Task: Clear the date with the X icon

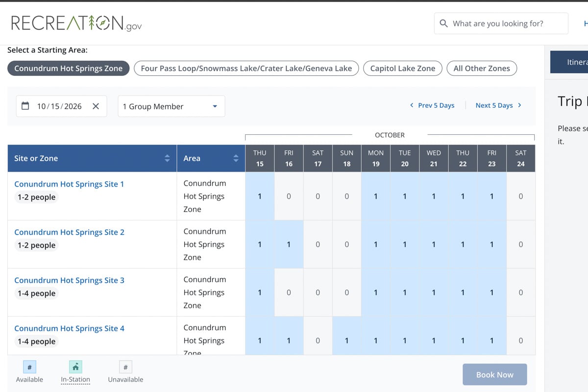Action: point(96,106)
